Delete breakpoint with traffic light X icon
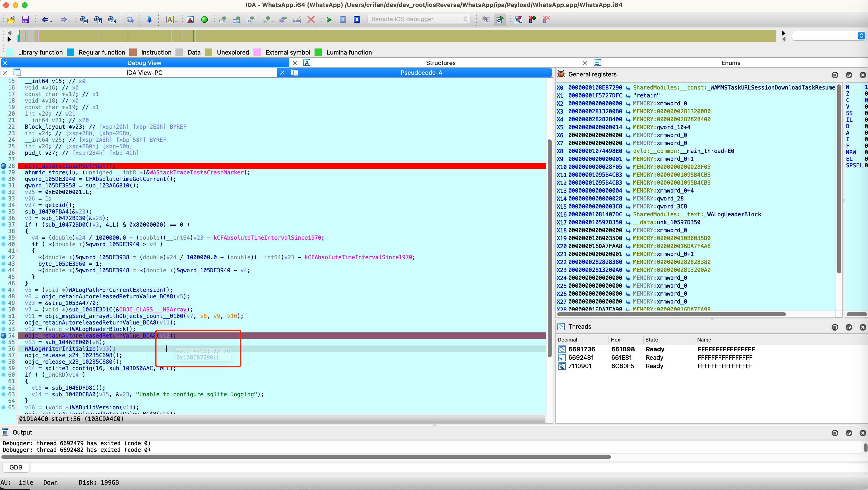868x490 pixels. [546, 20]
